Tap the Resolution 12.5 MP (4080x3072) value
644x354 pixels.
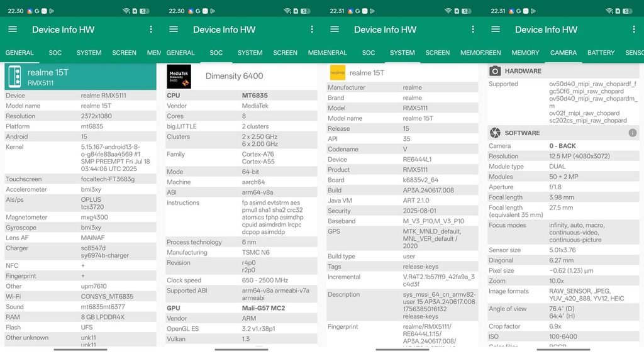point(579,156)
